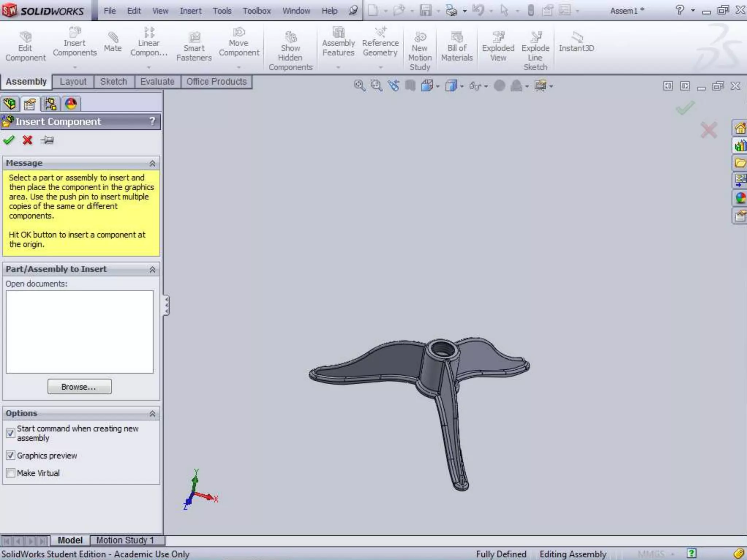Image resolution: width=747 pixels, height=560 pixels.
Task: Collapse the Message section
Action: coord(152,163)
